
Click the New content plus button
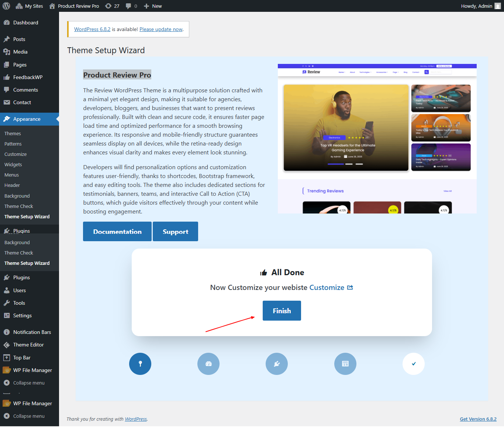pyautogui.click(x=153, y=6)
